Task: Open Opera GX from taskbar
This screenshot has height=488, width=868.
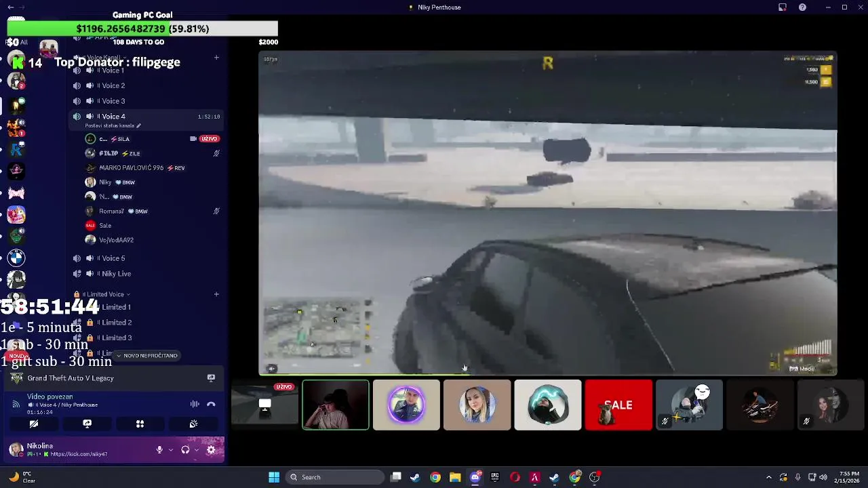Action: pyautogui.click(x=515, y=477)
